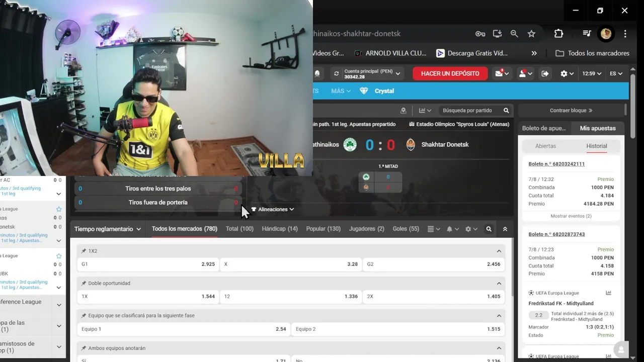Bookmark this page with the star icon
This screenshot has height=362, width=644.
click(x=531, y=34)
